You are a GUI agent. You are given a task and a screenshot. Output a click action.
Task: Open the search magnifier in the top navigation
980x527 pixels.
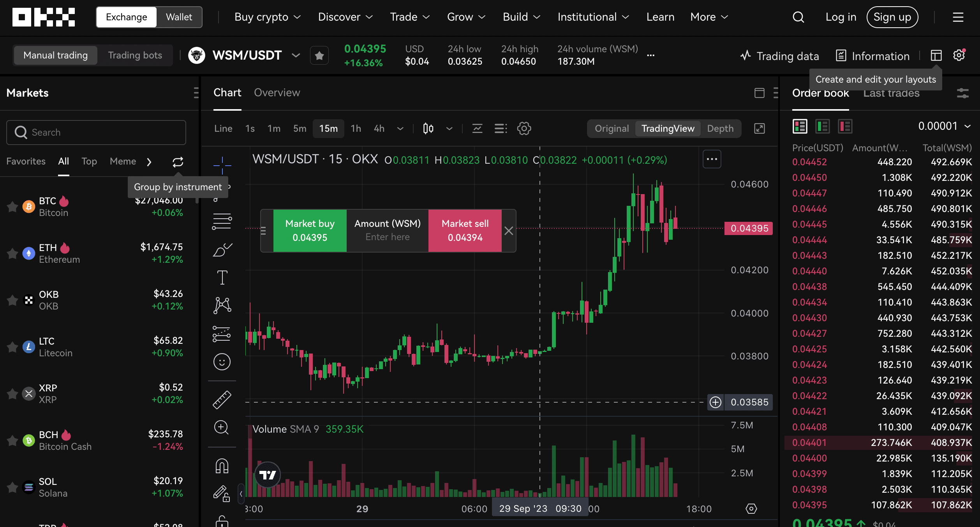coord(798,17)
